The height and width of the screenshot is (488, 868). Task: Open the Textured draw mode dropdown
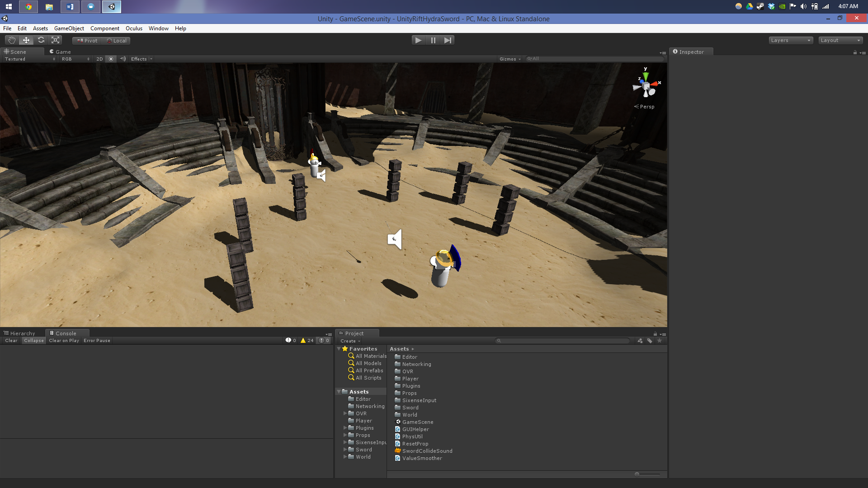tap(30, 59)
